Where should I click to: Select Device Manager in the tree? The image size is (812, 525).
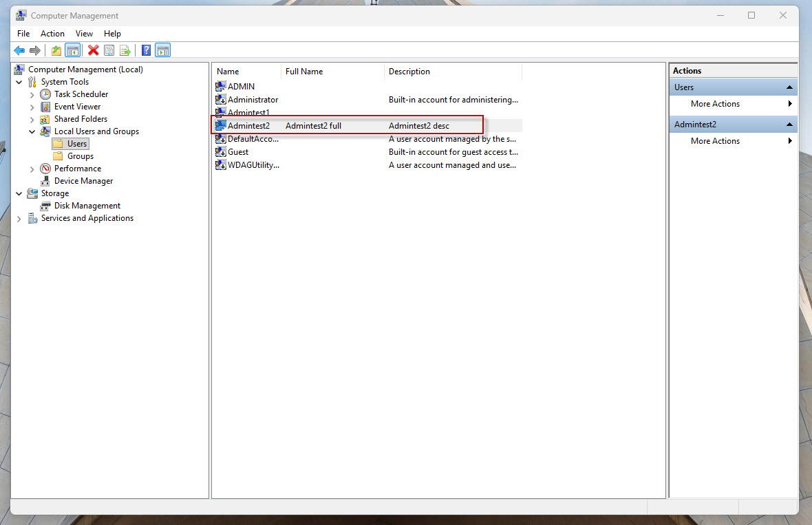coord(83,181)
